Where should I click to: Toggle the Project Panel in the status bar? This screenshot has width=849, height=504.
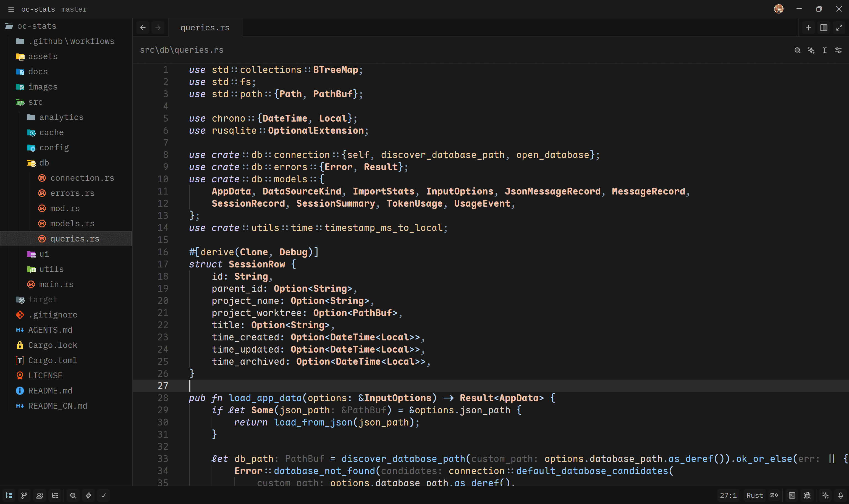pos(9,495)
